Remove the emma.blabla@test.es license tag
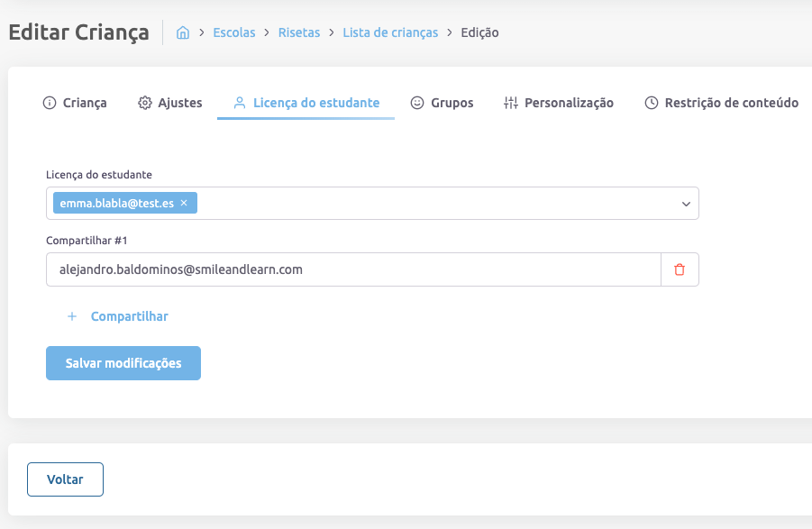This screenshot has width=812, height=529. pyautogui.click(x=184, y=204)
